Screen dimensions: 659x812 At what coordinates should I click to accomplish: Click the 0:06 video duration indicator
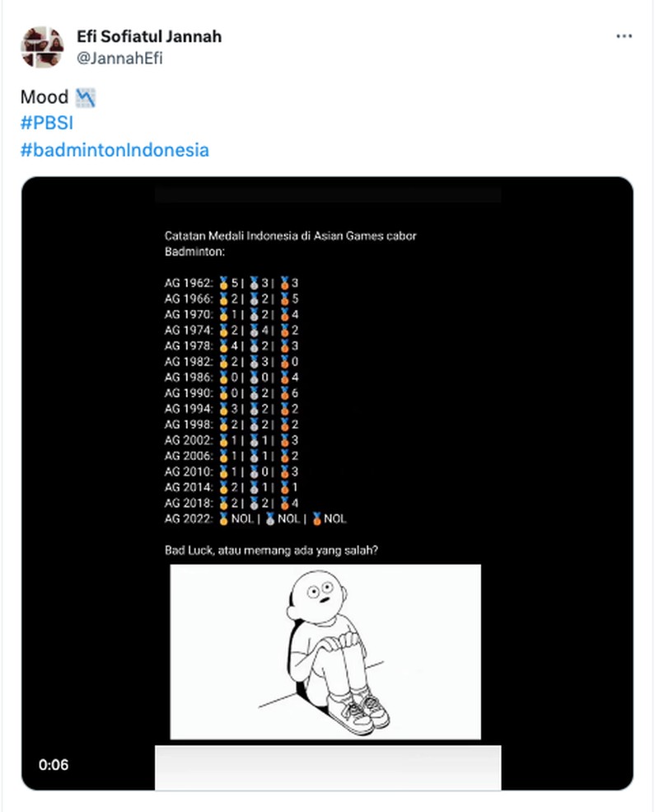point(54,765)
